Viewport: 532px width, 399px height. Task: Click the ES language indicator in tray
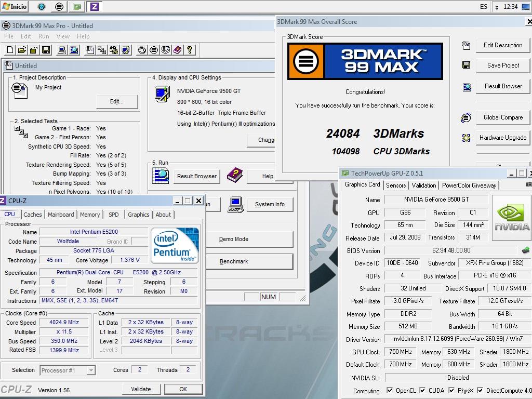(x=484, y=7)
